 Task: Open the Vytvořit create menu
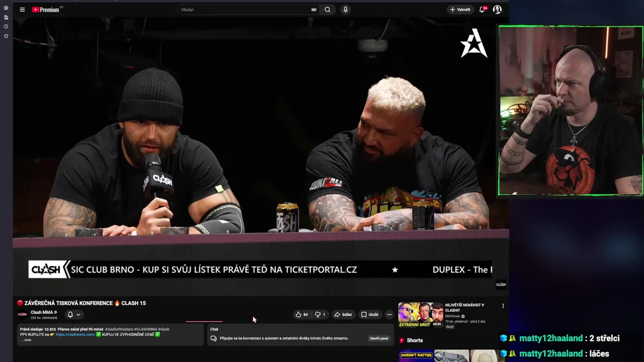pyautogui.click(x=460, y=10)
